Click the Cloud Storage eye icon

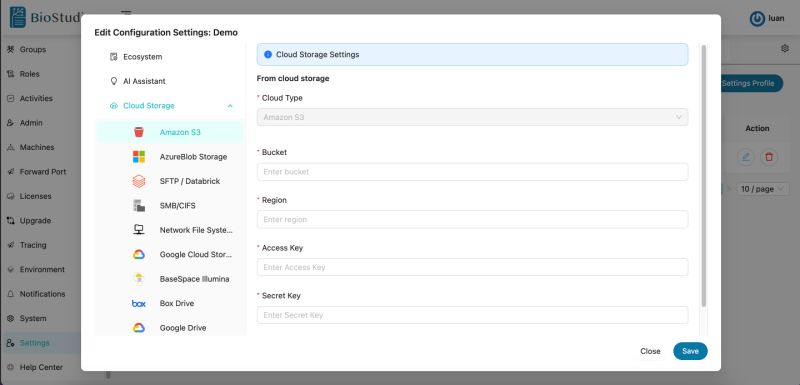tap(114, 106)
